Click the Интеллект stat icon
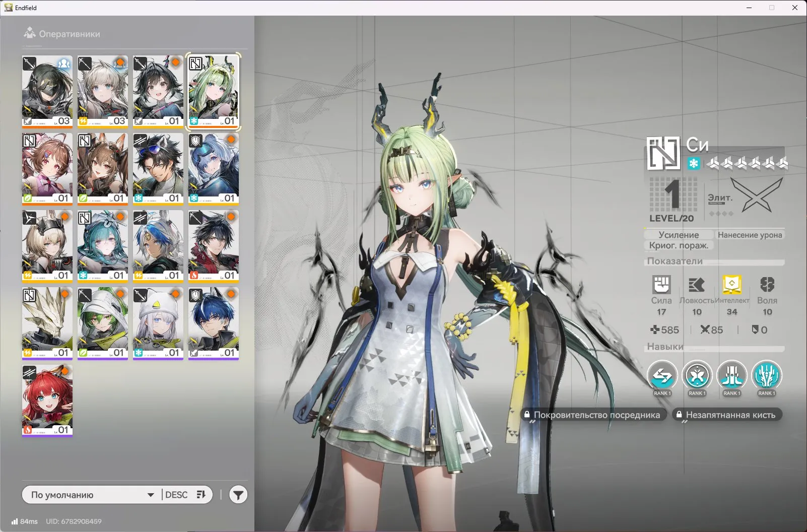 click(732, 285)
